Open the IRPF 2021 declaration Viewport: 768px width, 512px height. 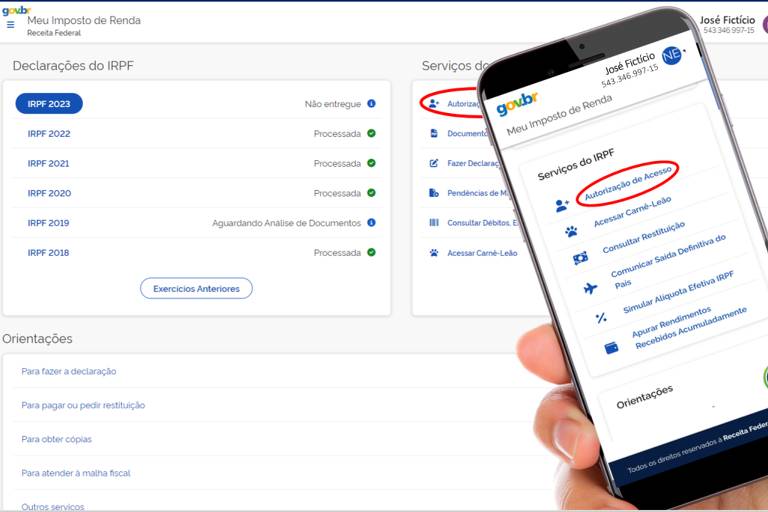coord(48,164)
